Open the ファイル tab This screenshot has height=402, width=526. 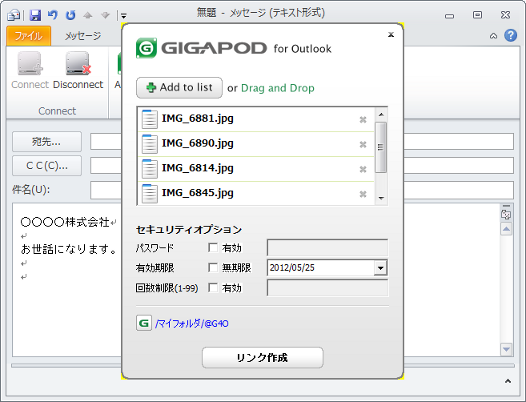(x=29, y=36)
